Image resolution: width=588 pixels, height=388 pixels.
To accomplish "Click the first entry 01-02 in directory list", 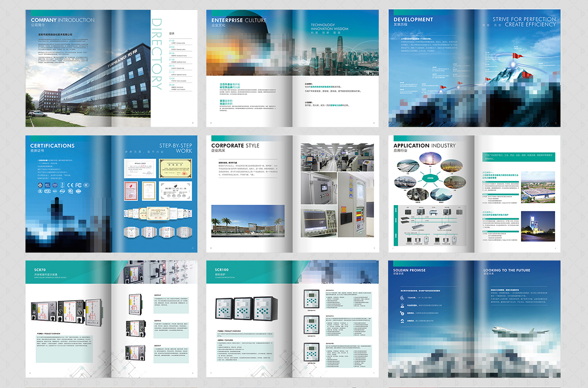I will [172, 41].
